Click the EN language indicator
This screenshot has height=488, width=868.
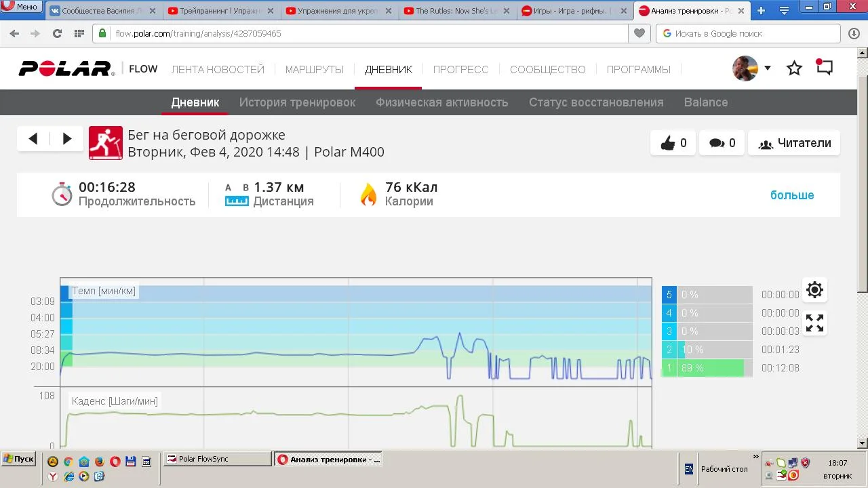(689, 469)
